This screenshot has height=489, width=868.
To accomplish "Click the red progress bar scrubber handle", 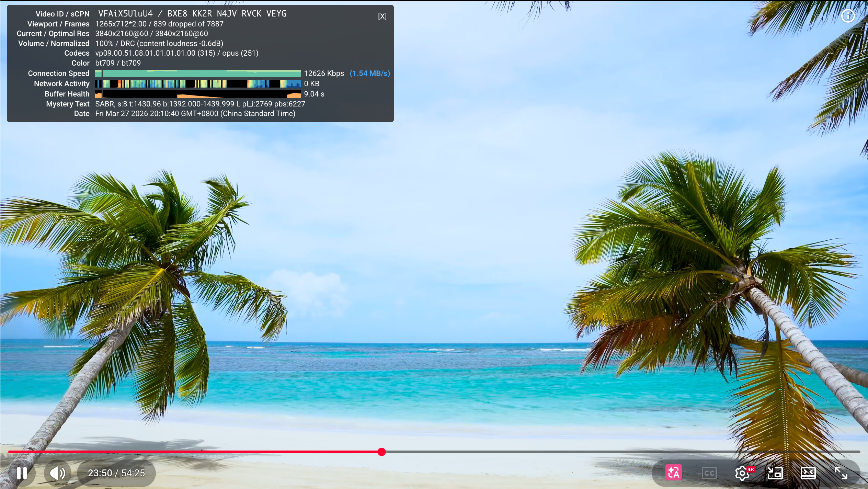I will click(x=381, y=452).
